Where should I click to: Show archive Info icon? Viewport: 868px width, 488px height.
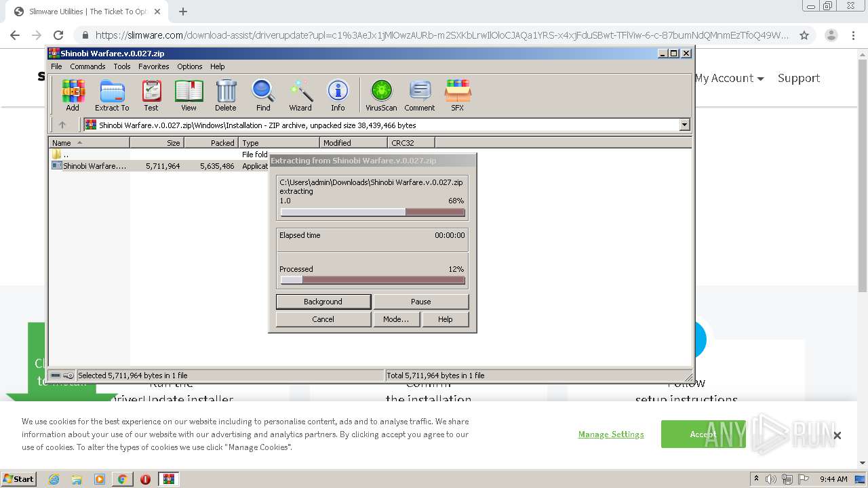[338, 95]
